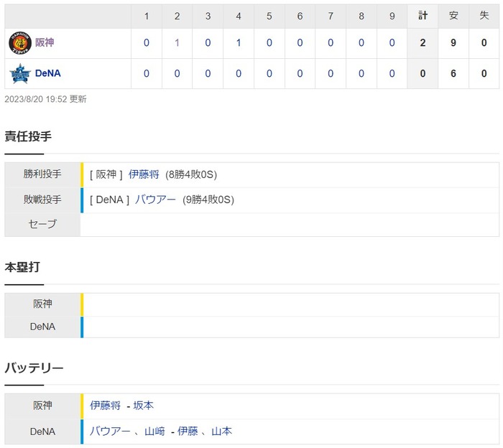Open the DeNA team link in scoreboard
The width and height of the screenshot is (503, 448).
tap(47, 73)
